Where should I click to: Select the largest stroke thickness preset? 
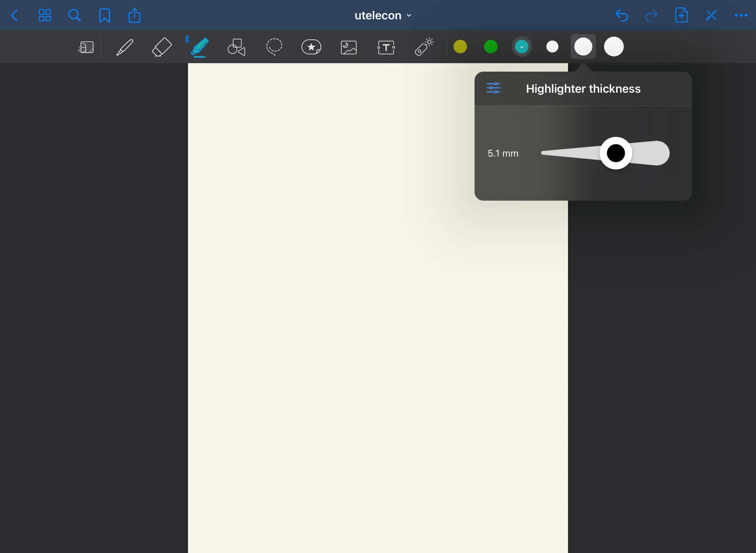[x=614, y=47]
